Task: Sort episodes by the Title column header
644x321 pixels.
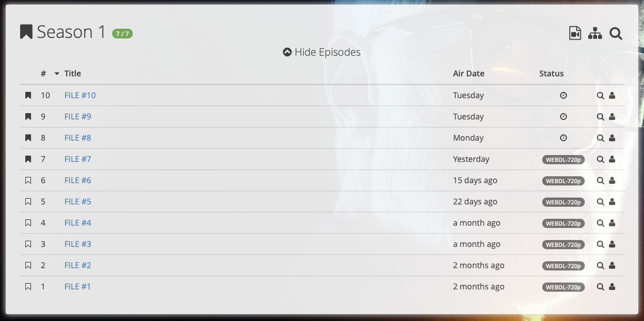Action: click(72, 74)
